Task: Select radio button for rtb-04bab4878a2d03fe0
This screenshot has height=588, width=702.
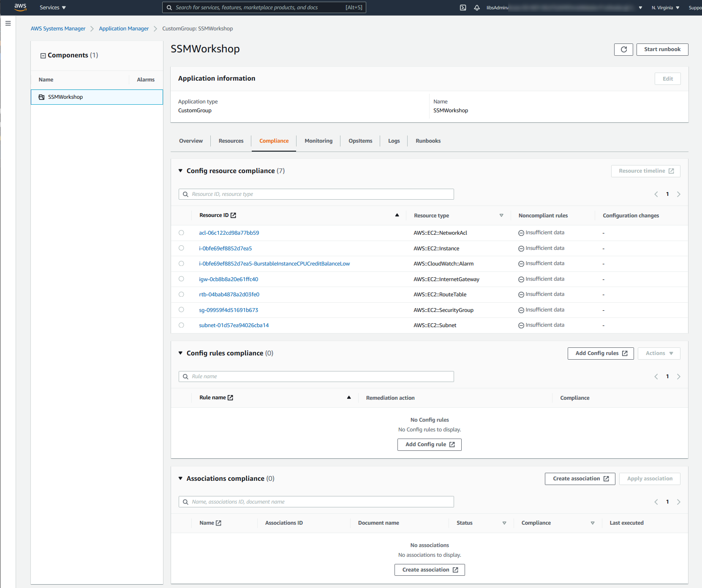Action: tap(181, 294)
